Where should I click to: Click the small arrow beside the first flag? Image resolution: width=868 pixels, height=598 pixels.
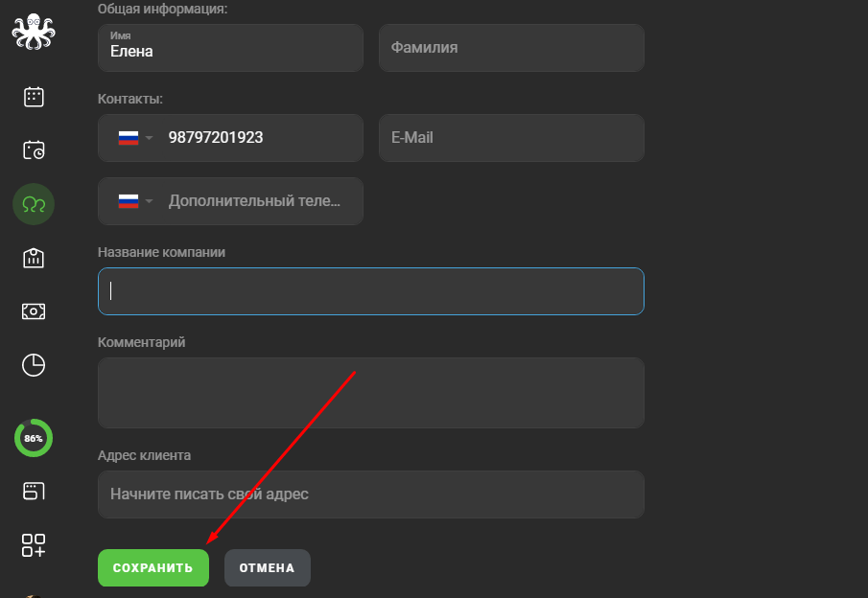coord(149,138)
